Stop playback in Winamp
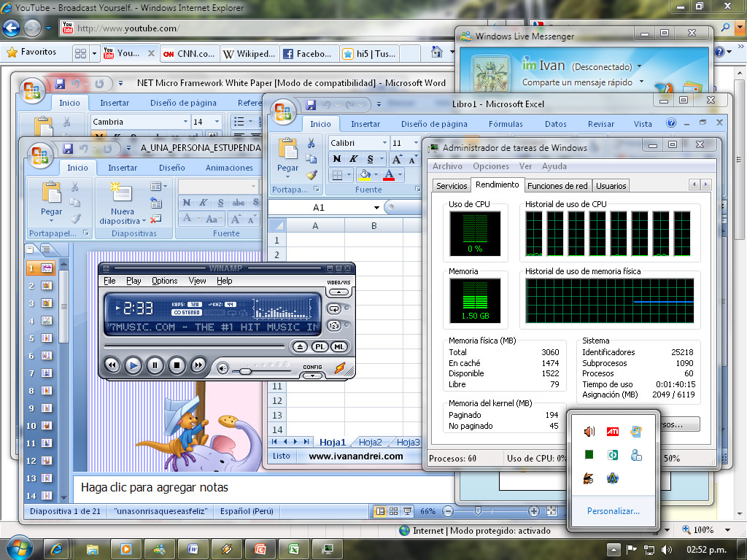 tap(177, 365)
